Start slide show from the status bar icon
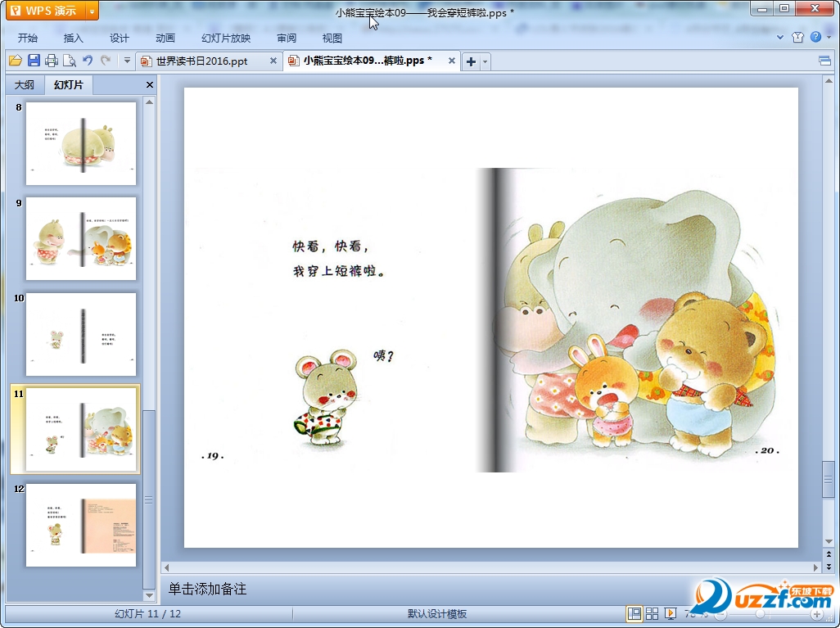This screenshot has width=840, height=628. coord(671,613)
